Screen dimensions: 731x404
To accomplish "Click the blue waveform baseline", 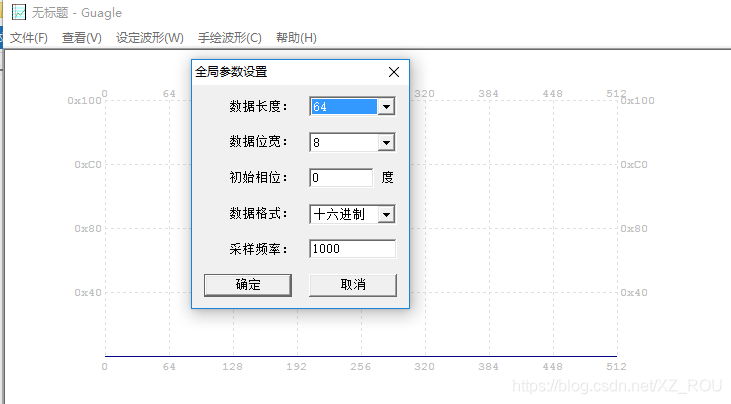I will (361, 356).
